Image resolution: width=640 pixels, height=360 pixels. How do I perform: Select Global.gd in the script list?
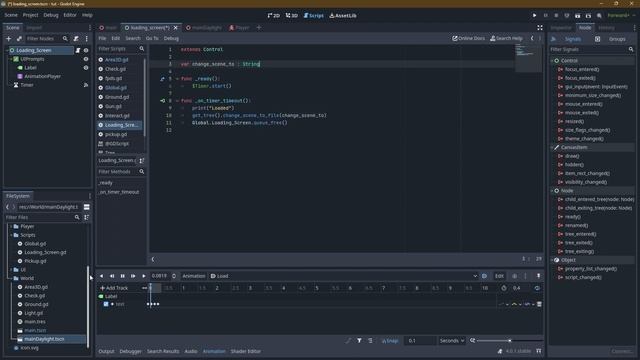point(116,88)
